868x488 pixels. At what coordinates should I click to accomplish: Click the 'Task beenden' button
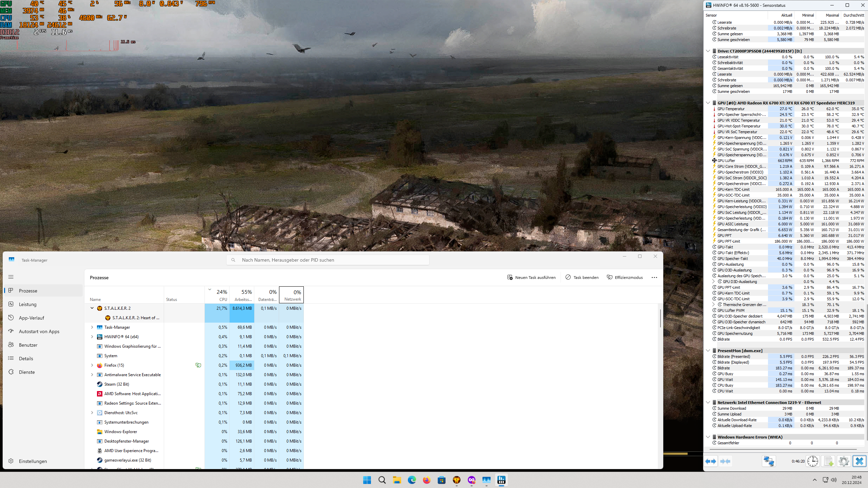point(582,277)
